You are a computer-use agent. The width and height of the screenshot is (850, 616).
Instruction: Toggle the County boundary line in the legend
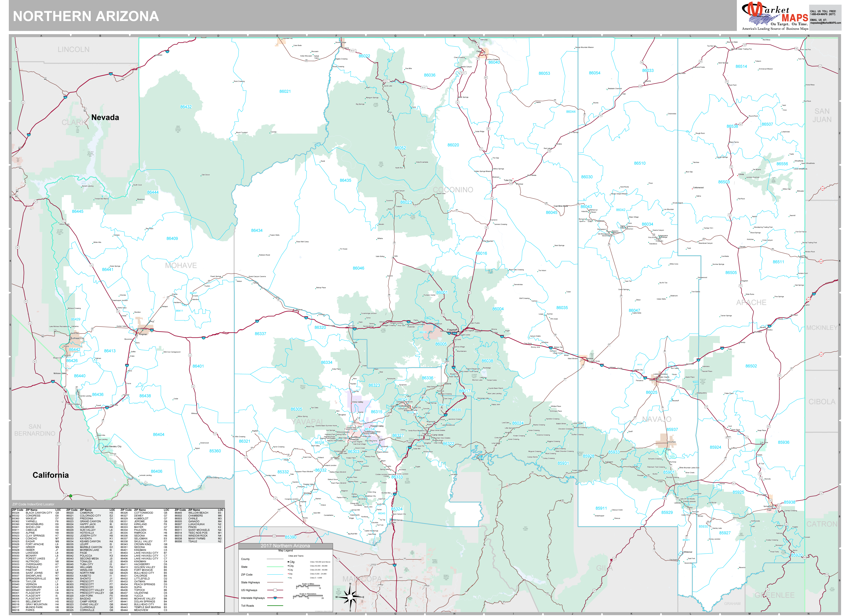point(275,559)
